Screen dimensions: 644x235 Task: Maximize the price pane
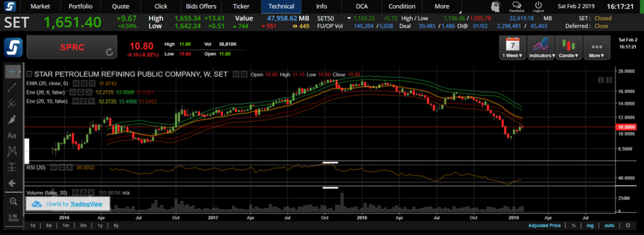coord(608,80)
